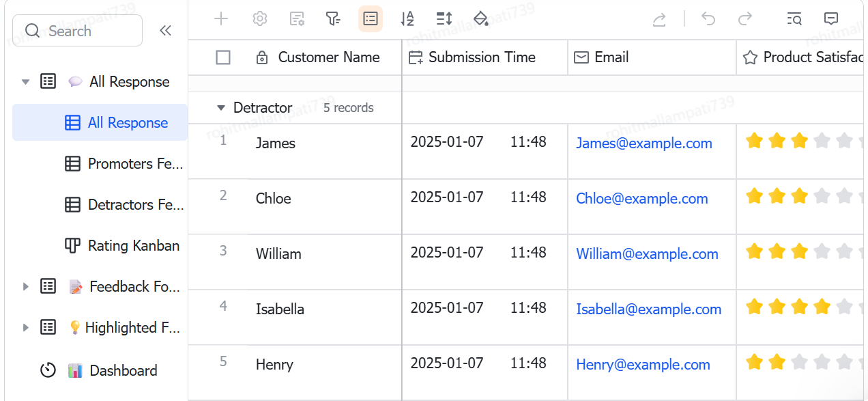Screen dimensions: 868x401
Task: Open the find records search icon
Action: click(x=794, y=19)
